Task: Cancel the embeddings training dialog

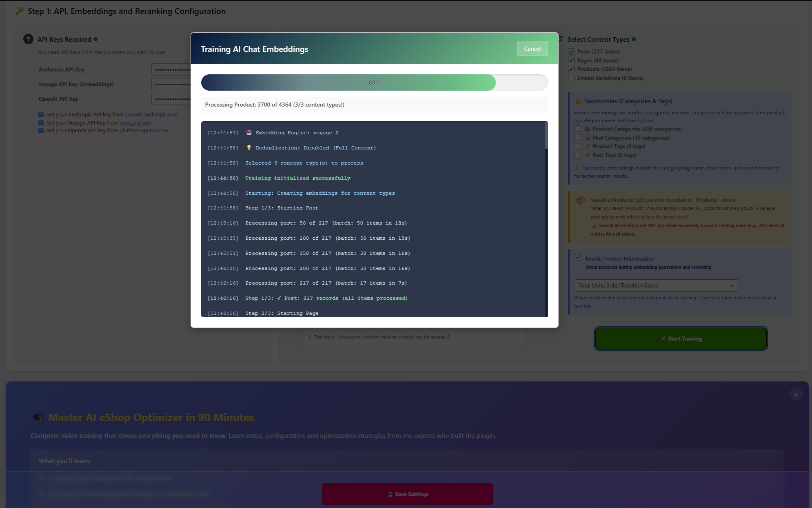Action: coord(532,49)
